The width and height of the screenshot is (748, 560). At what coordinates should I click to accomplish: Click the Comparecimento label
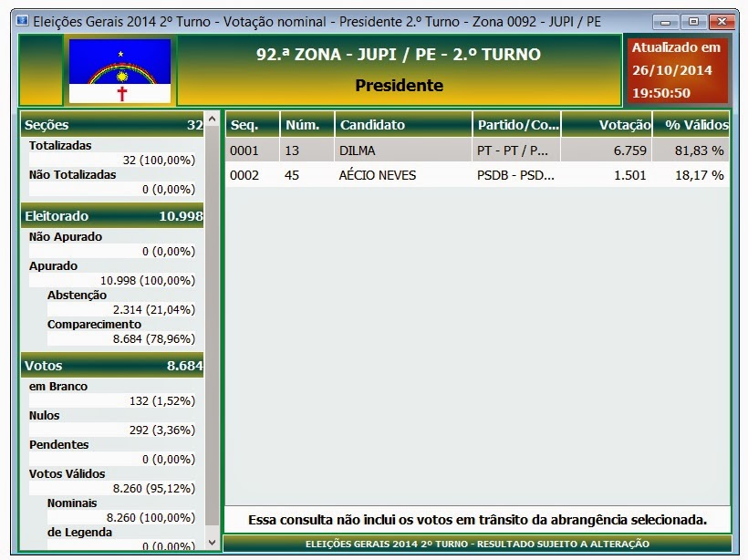[94, 325]
